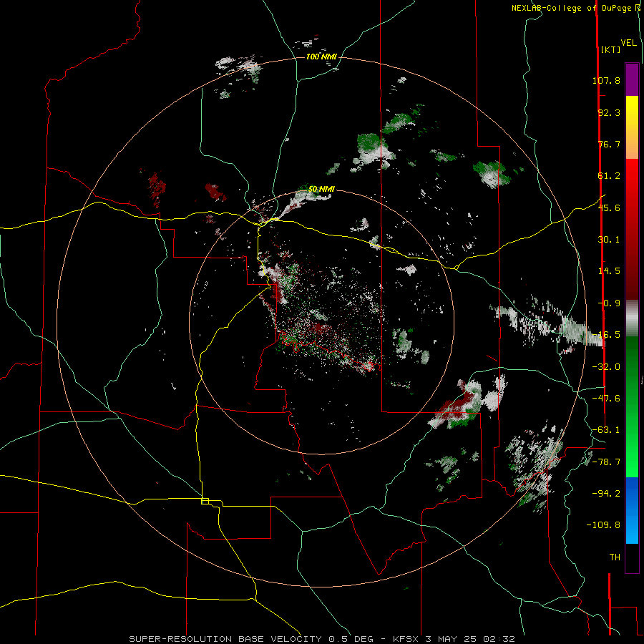This screenshot has width=644, height=644.
Task: Click the -47.6 legend value
Action: (606, 399)
